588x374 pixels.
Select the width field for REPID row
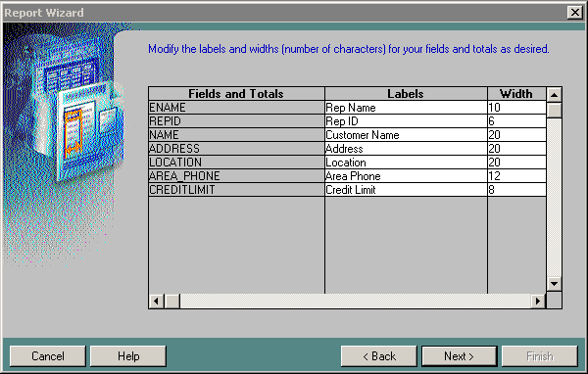point(516,121)
